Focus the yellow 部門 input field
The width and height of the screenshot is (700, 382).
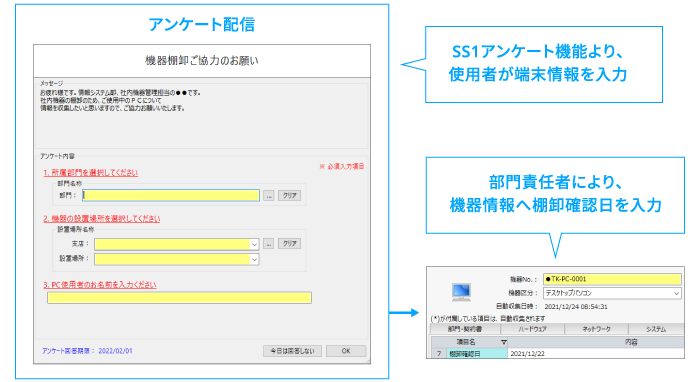[171, 195]
